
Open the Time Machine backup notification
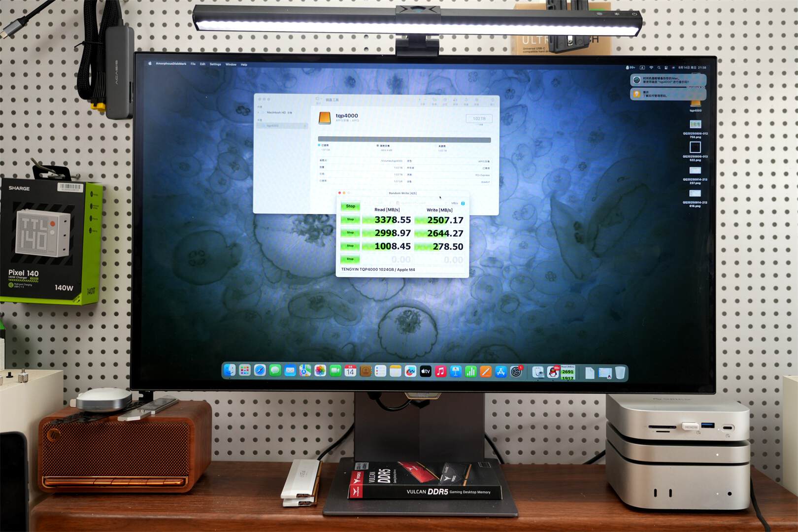tap(668, 80)
